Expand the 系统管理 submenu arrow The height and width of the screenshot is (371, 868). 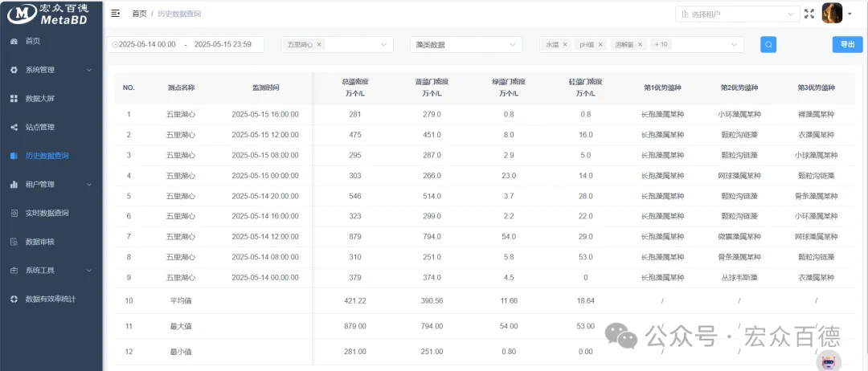(x=89, y=70)
